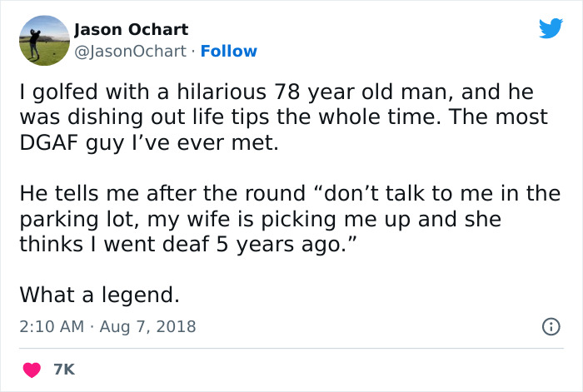Open the 2:10 AM timestamp link
Screen dimensions: 583x392
coord(51,327)
